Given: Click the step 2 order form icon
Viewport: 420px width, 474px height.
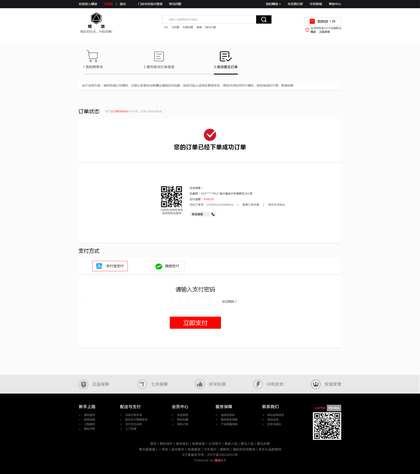Looking at the screenshot, I should (x=159, y=56).
